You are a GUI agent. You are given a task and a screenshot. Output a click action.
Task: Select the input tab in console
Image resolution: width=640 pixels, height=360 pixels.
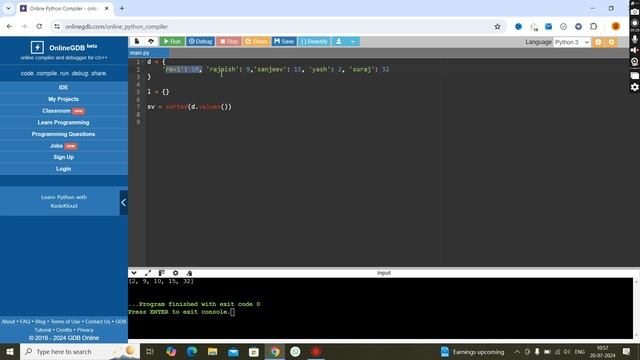[384, 273]
